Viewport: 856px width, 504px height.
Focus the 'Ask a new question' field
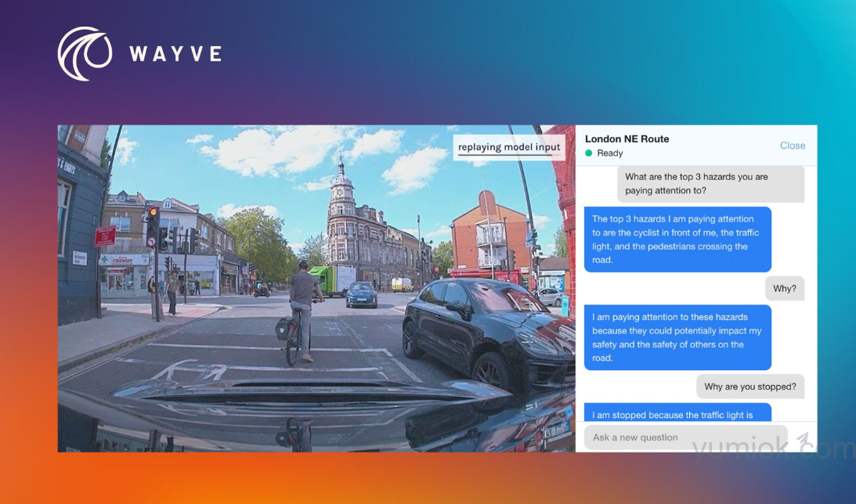pos(685,437)
